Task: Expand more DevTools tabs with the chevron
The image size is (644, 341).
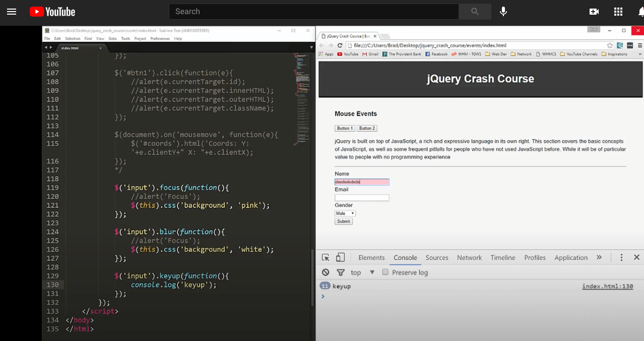Action: [x=599, y=257]
